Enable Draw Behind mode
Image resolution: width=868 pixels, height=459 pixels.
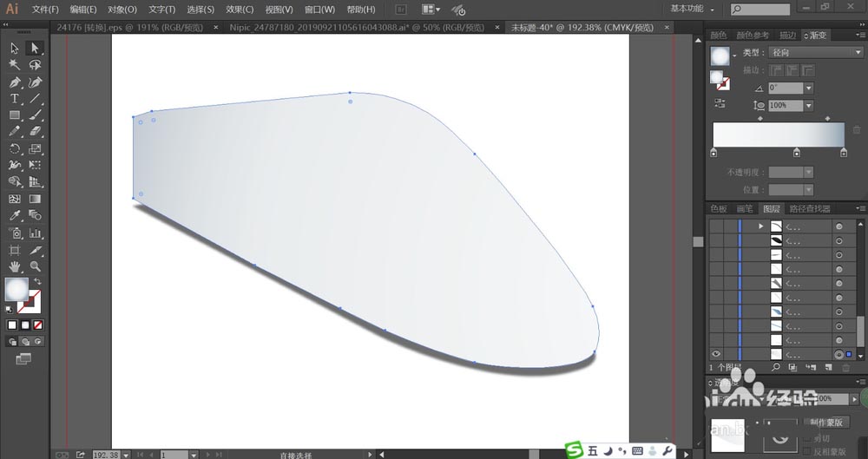click(25, 342)
